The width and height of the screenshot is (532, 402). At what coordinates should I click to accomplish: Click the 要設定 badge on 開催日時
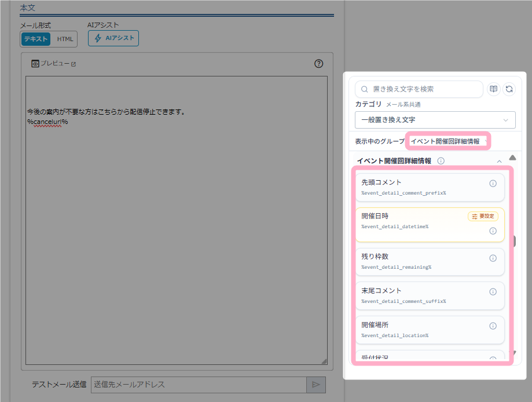483,216
